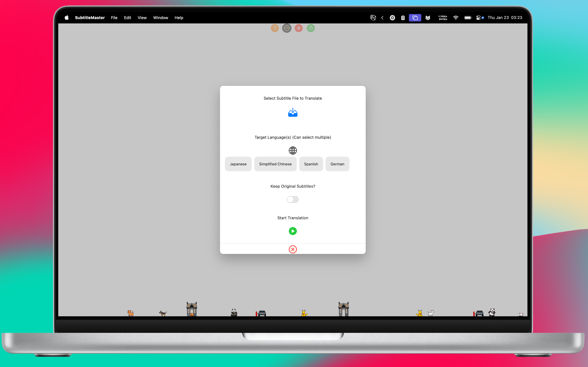Open the View menu
Viewport: 588px width, 367px height.
pos(142,18)
